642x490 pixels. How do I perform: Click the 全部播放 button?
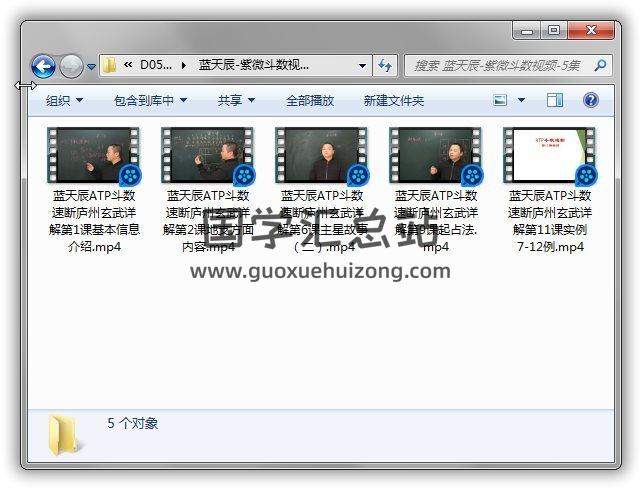tap(310, 100)
